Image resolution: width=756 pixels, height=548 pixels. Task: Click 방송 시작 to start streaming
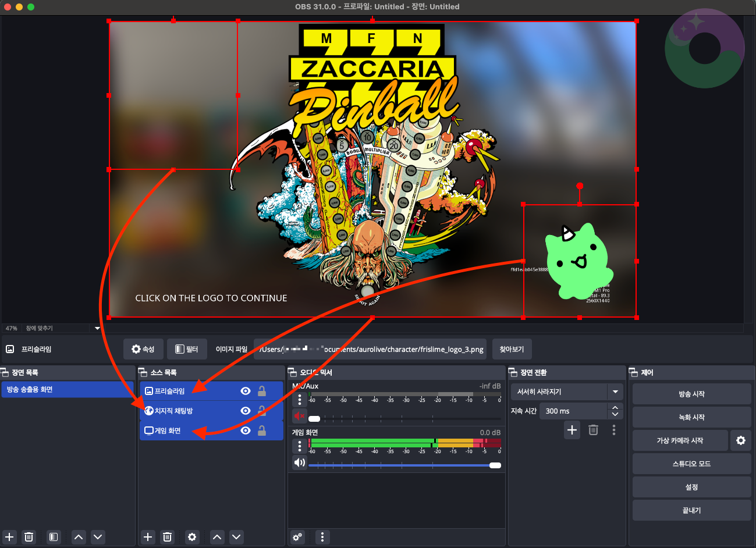(x=691, y=394)
